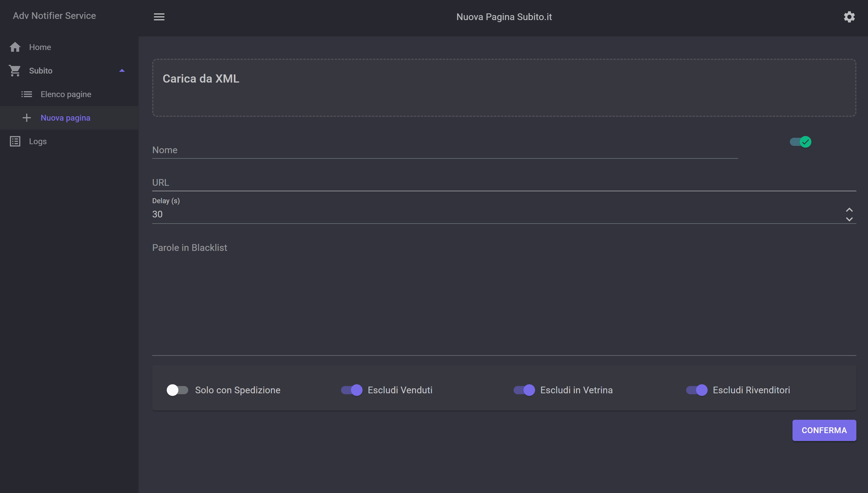Focus the URL input field
Viewport: 868px width, 493px height.
point(504,183)
